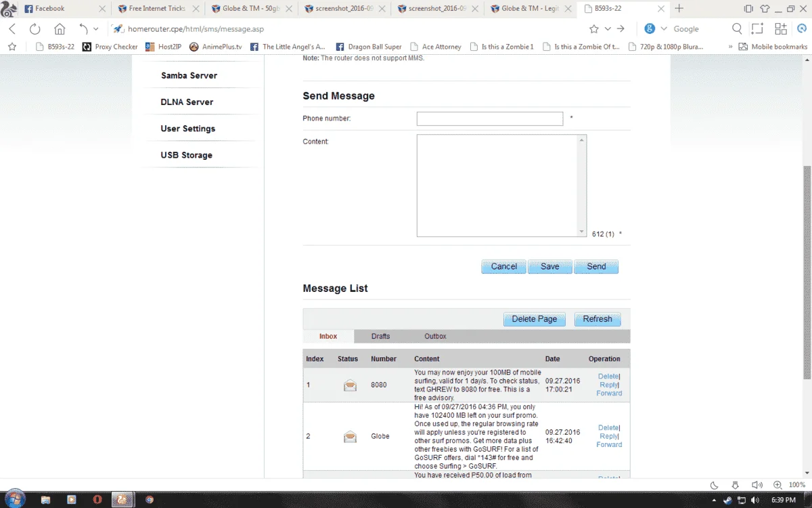This screenshot has height=508, width=812.
Task: Open Samba Server in the sidebar
Action: 189,75
